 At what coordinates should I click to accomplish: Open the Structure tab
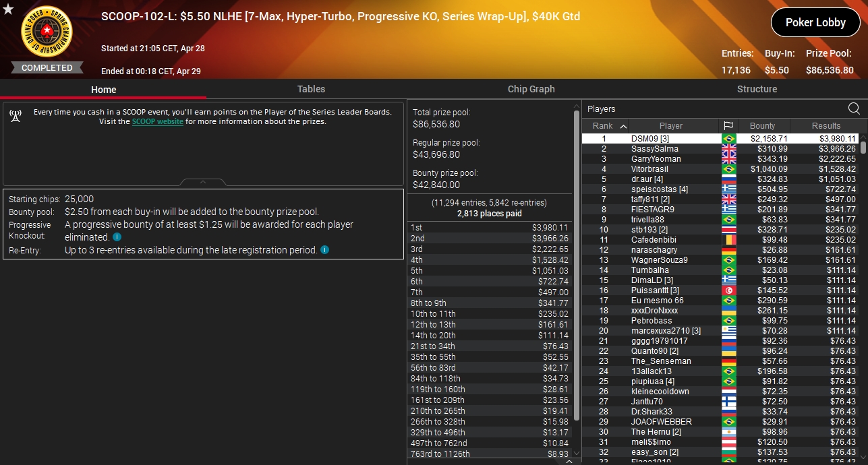point(757,89)
